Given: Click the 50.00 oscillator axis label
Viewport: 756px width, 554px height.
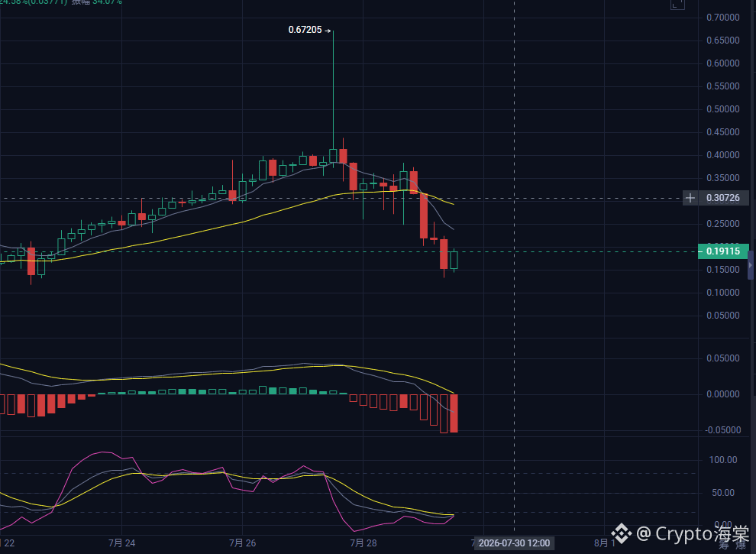Looking at the screenshot, I should tap(722, 493).
